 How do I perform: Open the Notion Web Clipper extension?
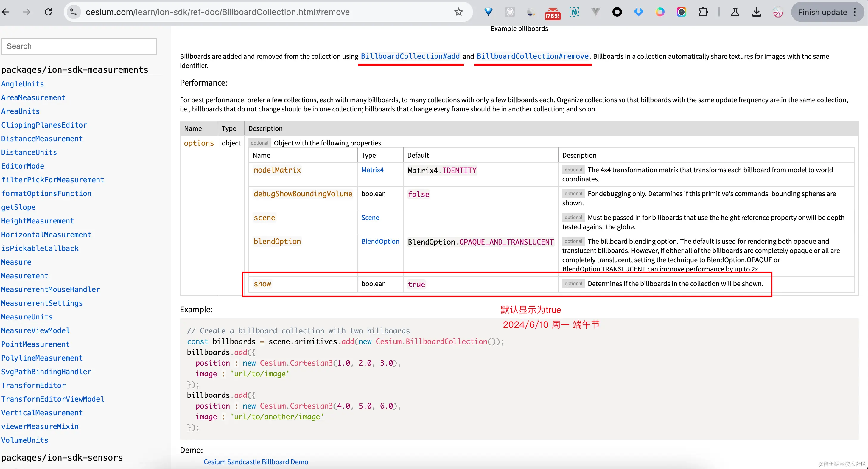click(x=574, y=12)
